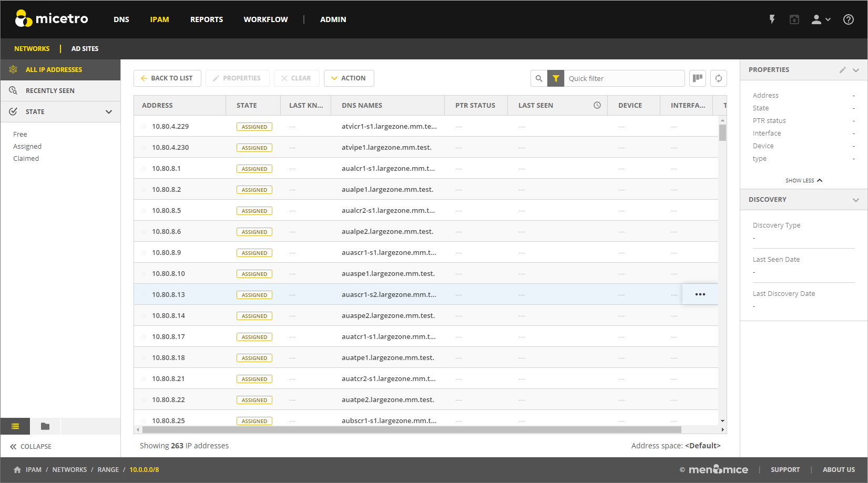Click the search magnifier icon
The height and width of the screenshot is (483, 868).
tap(539, 78)
